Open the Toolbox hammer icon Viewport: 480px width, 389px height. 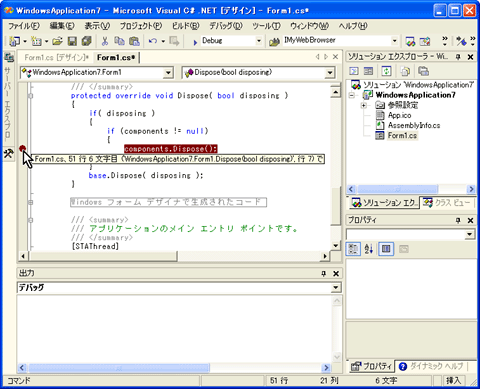(9, 153)
